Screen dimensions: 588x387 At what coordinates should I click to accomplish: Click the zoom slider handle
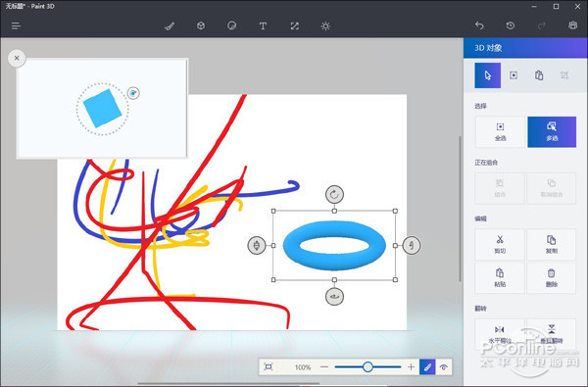click(367, 366)
